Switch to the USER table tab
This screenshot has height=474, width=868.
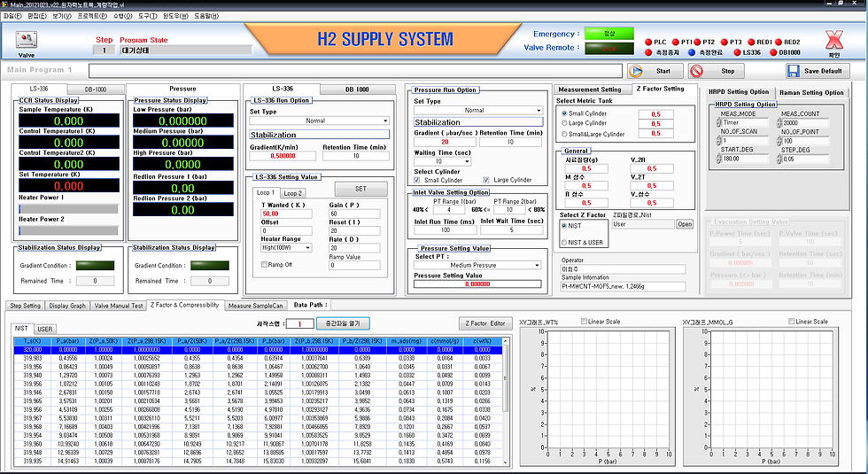pos(45,329)
